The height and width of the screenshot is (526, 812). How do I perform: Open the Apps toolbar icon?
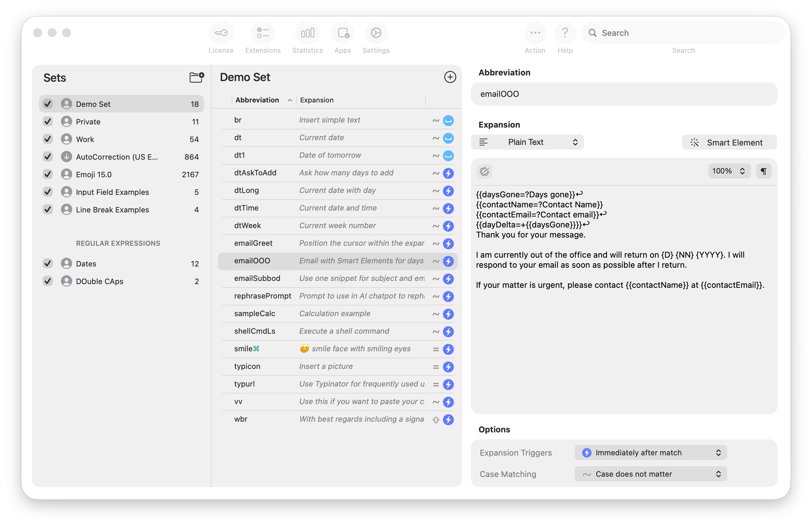(x=343, y=33)
